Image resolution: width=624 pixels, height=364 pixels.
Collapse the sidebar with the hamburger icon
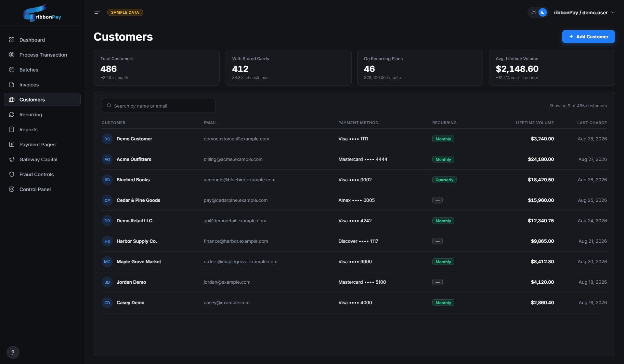click(97, 12)
